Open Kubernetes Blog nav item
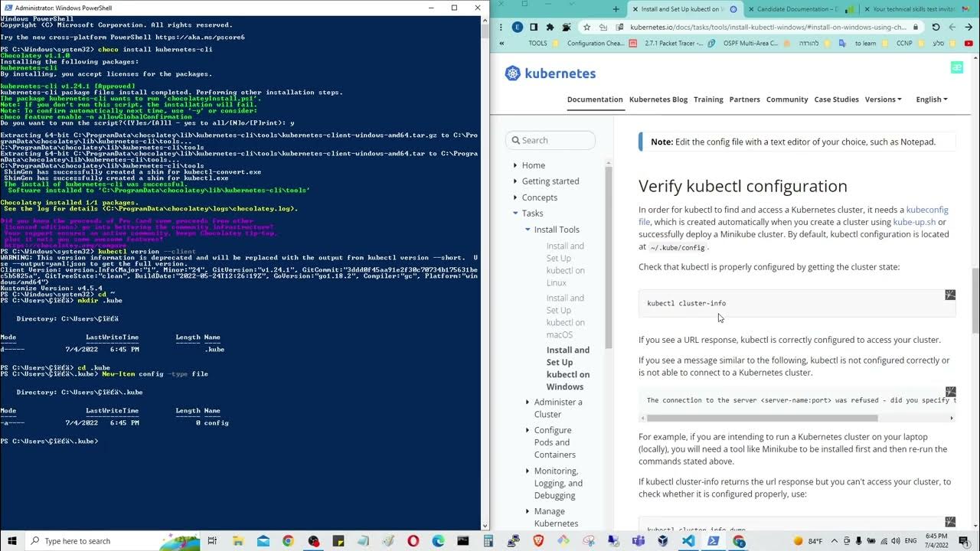This screenshot has width=980, height=551. tap(658, 99)
